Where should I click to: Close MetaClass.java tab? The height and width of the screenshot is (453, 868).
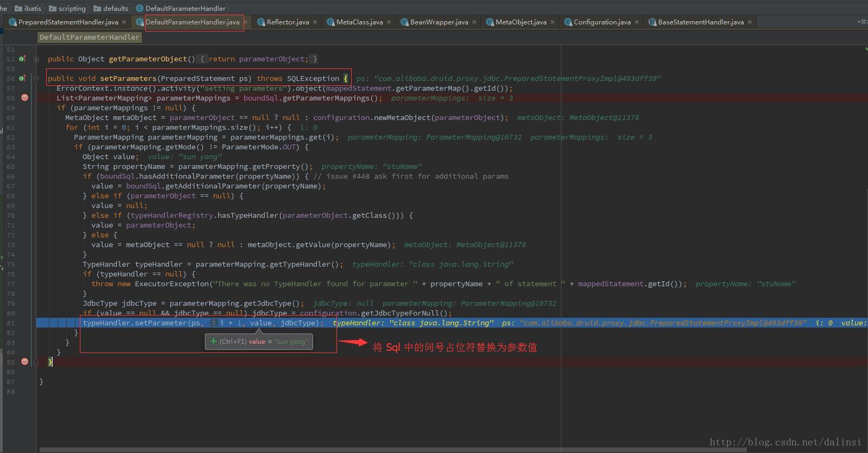tap(389, 22)
